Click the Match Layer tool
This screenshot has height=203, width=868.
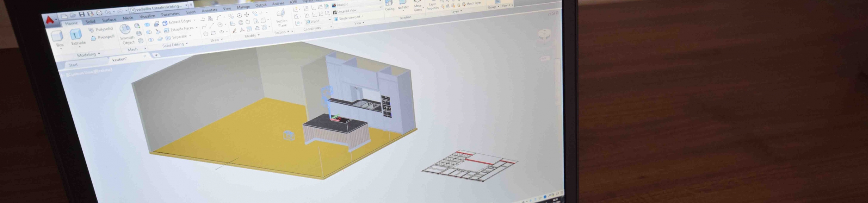pyautogui.click(x=472, y=4)
